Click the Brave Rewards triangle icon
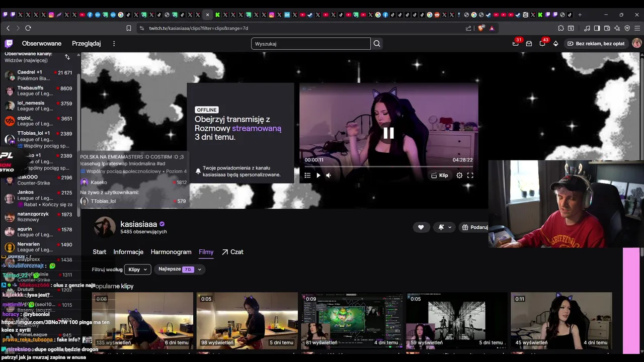Image resolution: width=644 pixels, height=362 pixels. (x=492, y=28)
